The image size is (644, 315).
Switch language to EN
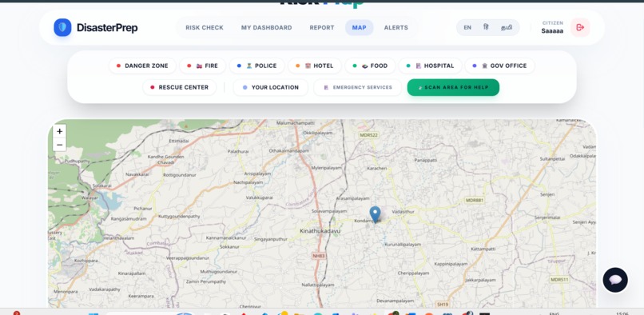pyautogui.click(x=467, y=27)
